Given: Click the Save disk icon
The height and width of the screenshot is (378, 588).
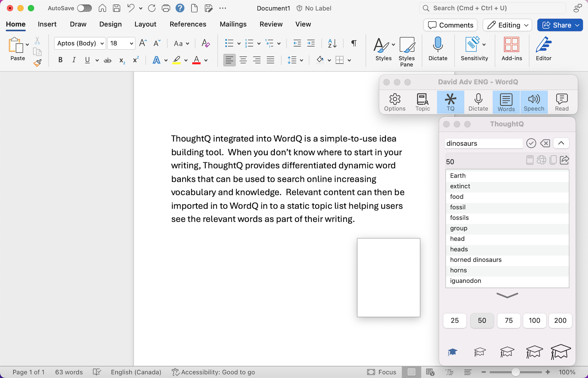Looking at the screenshot, I should coord(116,8).
